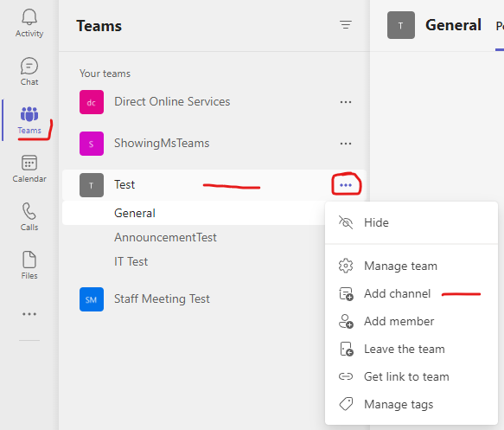This screenshot has height=430, width=504.
Task: Collapse the Test team row
Action: click(x=214, y=185)
